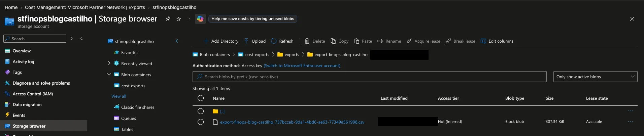Viewport: 644px width, 136px height.
Task: Click the Paste toolbar button
Action: tap(363, 41)
